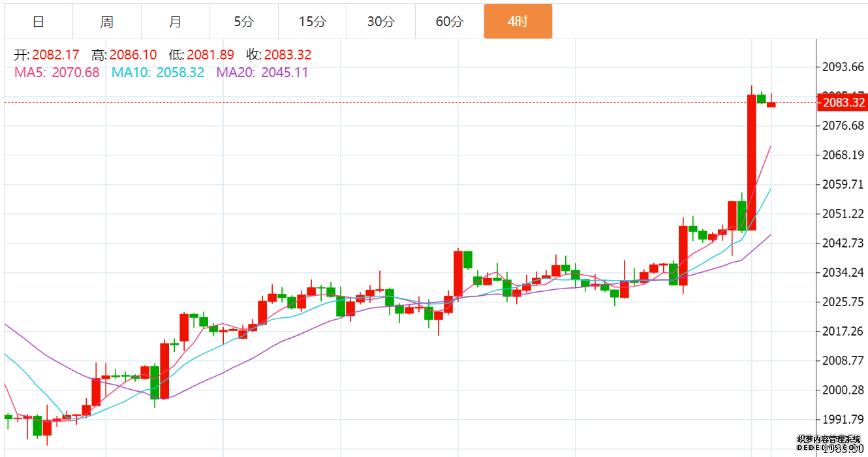
Task: Click the 2000.28 price axis label
Action: tap(844, 390)
